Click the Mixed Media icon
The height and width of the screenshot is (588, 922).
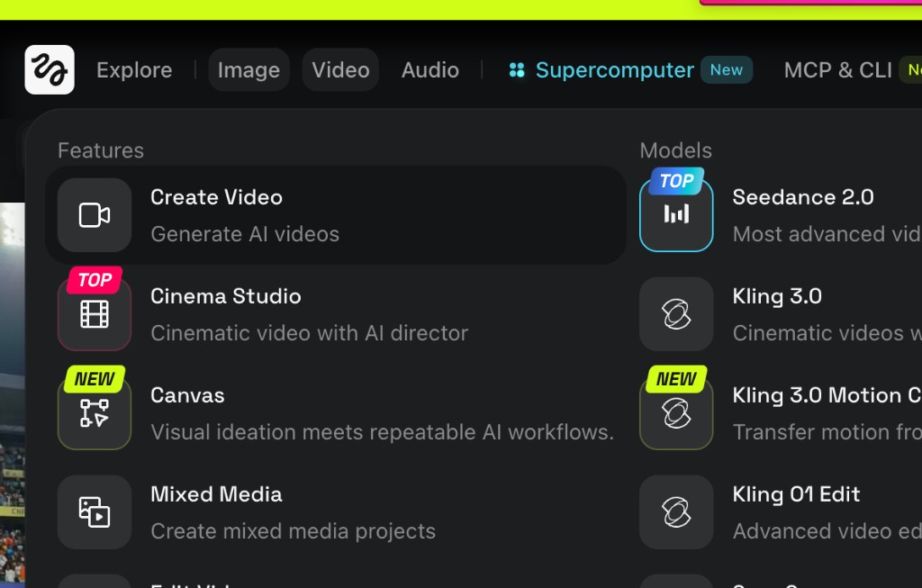95,512
